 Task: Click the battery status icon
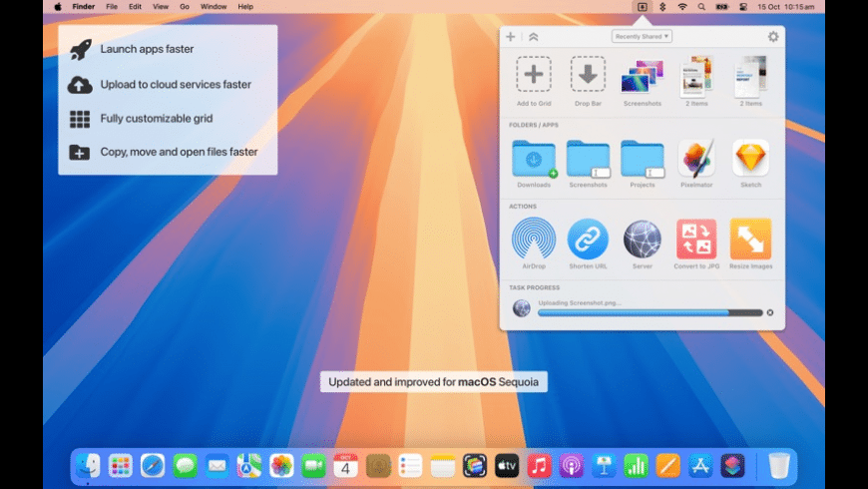[x=722, y=7]
